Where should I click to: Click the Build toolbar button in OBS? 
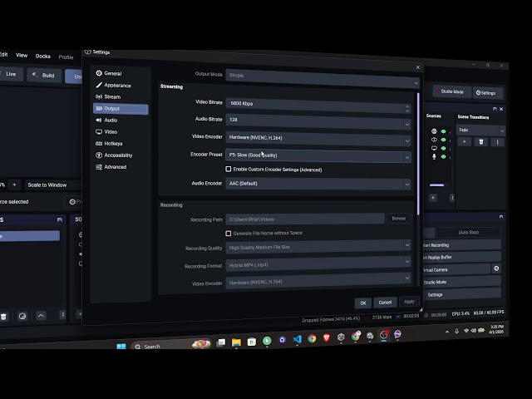coord(44,76)
